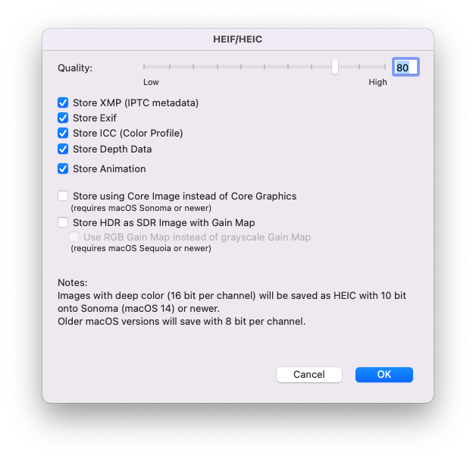Click the 'Low' label under Quality slider
This screenshot has height=459, width=476.
151,82
